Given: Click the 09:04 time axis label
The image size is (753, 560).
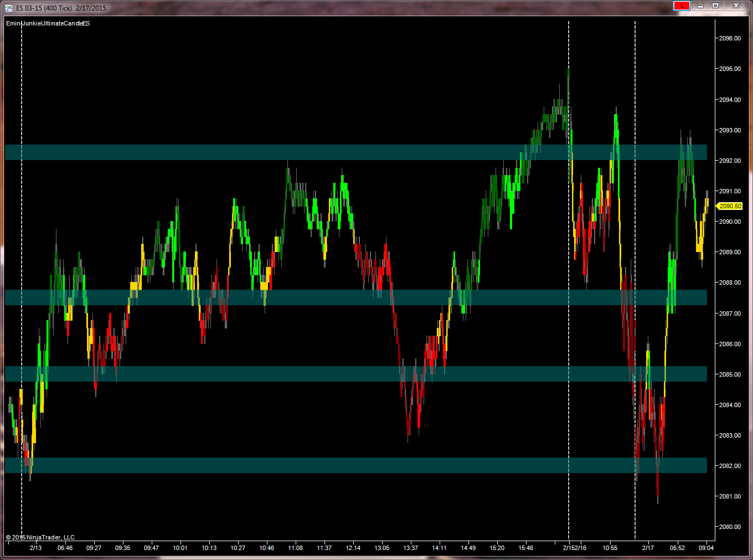Looking at the screenshot, I should pos(706,548).
